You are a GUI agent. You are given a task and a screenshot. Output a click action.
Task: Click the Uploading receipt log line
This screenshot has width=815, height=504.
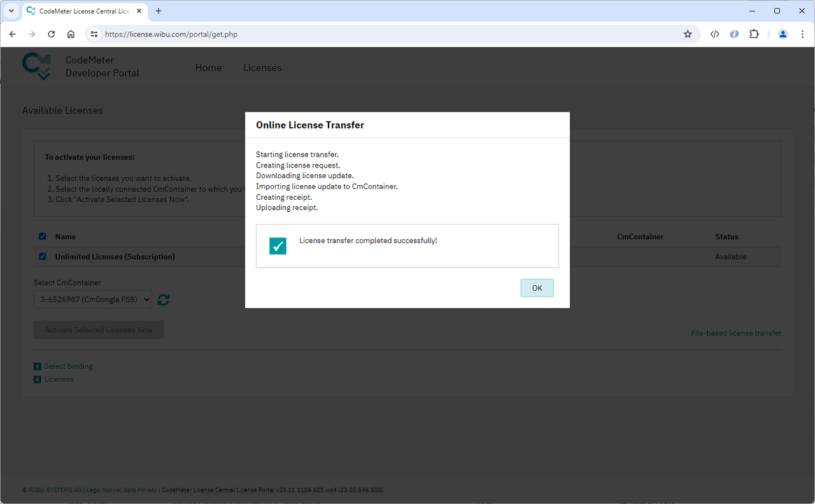point(287,207)
